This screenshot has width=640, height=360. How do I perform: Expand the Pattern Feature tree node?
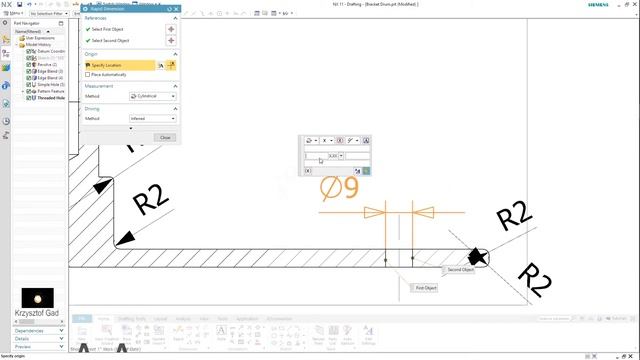pyautogui.click(x=23, y=91)
